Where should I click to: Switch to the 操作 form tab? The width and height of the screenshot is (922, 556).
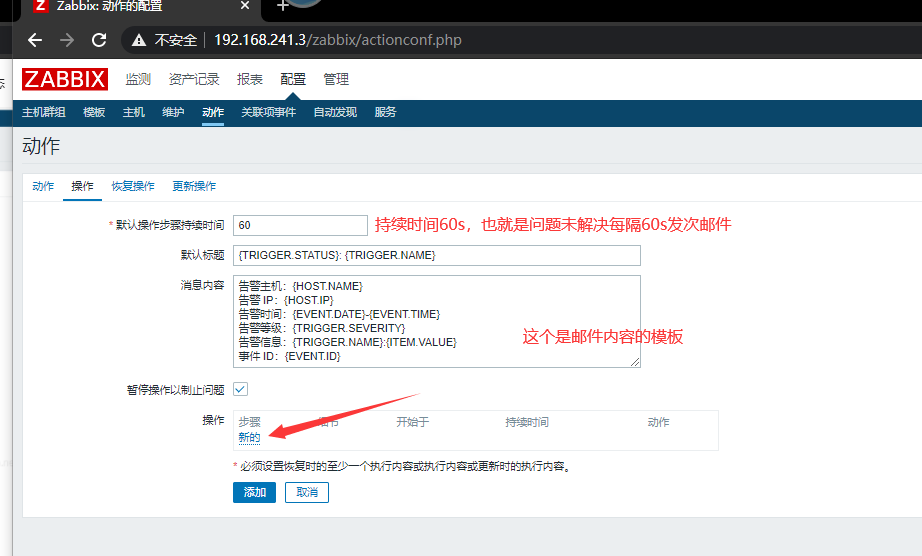82,186
